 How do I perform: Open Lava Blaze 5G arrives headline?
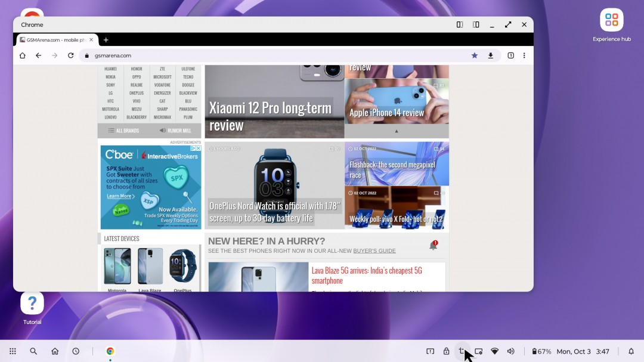(x=366, y=276)
